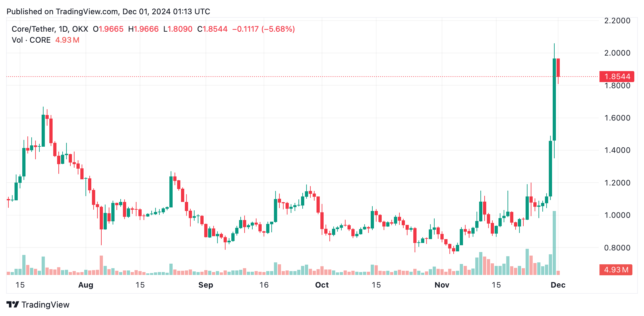
Task: Click the TradingView logo icon
Action: [13, 304]
